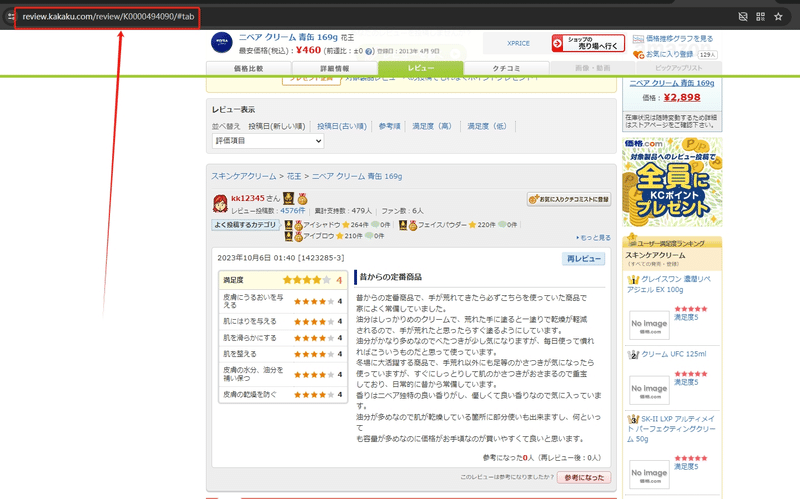Viewport: 800px width, 499px height.
Task: Click rank 1 crown icon in ranking
Action: (x=633, y=280)
